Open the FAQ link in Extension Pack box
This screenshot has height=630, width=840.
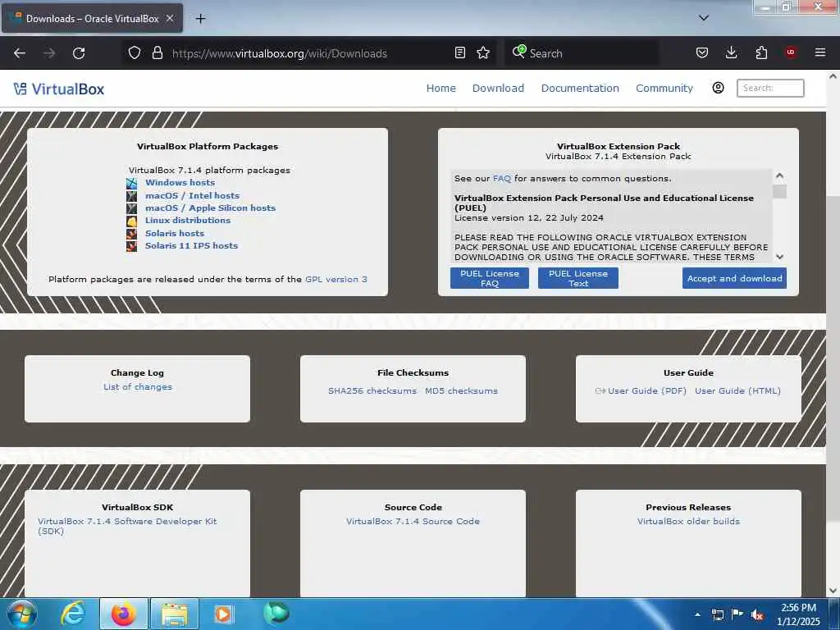(x=502, y=178)
